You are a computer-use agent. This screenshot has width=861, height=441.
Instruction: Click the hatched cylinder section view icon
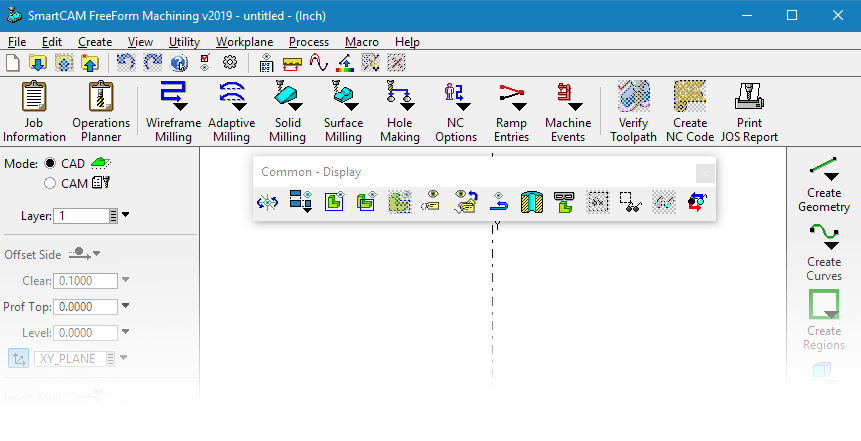[x=532, y=202]
